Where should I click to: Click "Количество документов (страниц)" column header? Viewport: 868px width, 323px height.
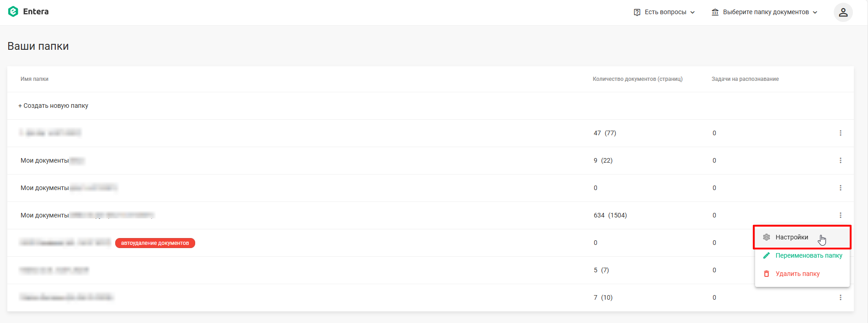click(x=637, y=79)
